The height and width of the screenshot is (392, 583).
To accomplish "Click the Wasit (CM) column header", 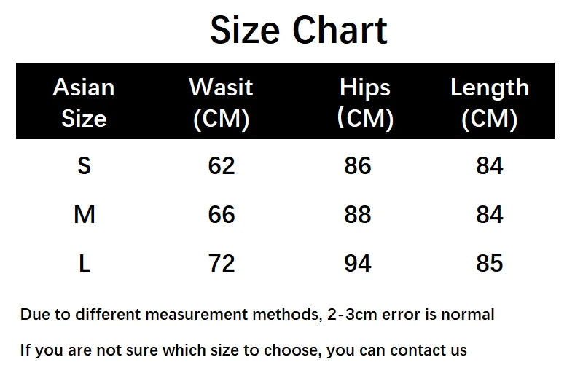I will pos(222,103).
